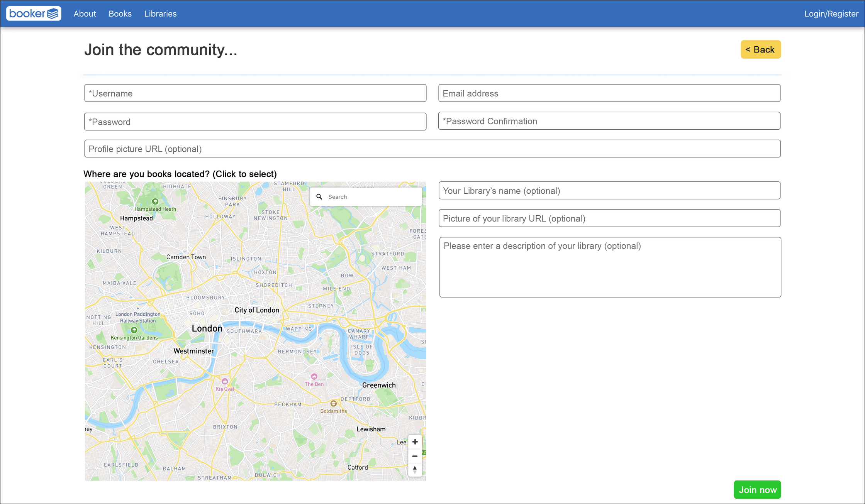Focus the library description textarea
Image resolution: width=865 pixels, height=504 pixels.
coord(610,267)
